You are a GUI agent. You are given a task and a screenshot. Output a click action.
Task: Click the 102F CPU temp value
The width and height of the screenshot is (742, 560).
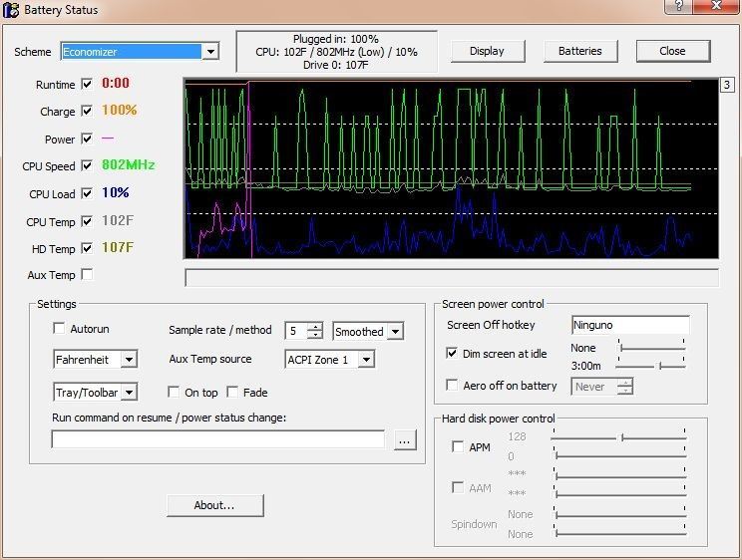118,220
